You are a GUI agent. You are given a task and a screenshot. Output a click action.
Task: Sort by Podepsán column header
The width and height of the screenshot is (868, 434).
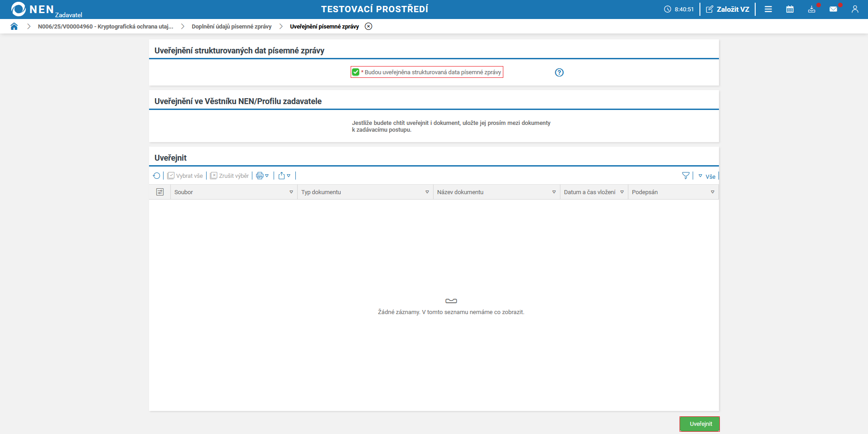[x=645, y=192]
